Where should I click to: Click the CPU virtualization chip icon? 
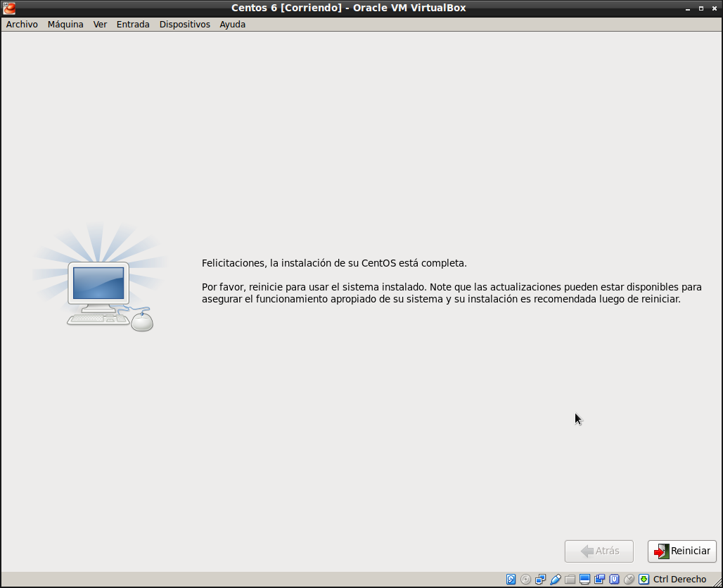click(615, 580)
